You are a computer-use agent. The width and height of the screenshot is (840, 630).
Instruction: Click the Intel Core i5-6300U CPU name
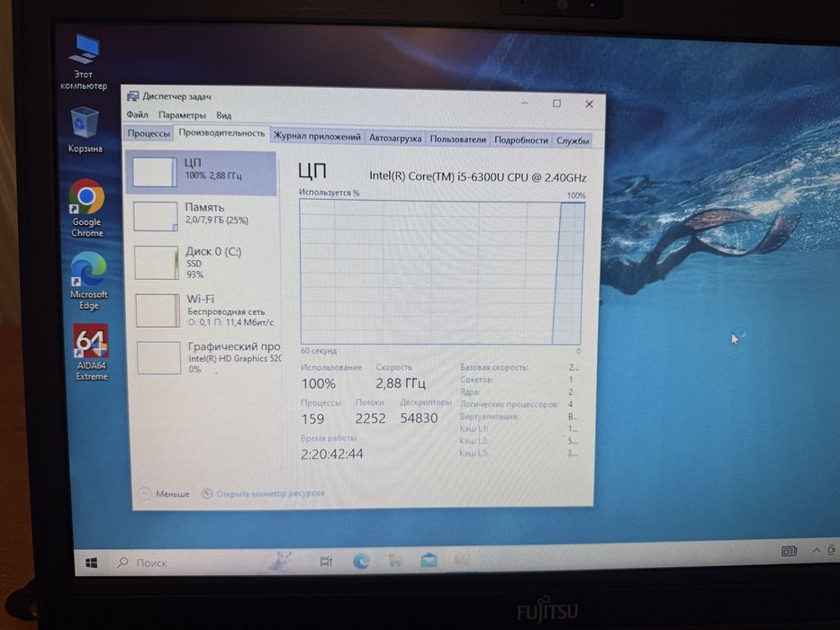(478, 176)
